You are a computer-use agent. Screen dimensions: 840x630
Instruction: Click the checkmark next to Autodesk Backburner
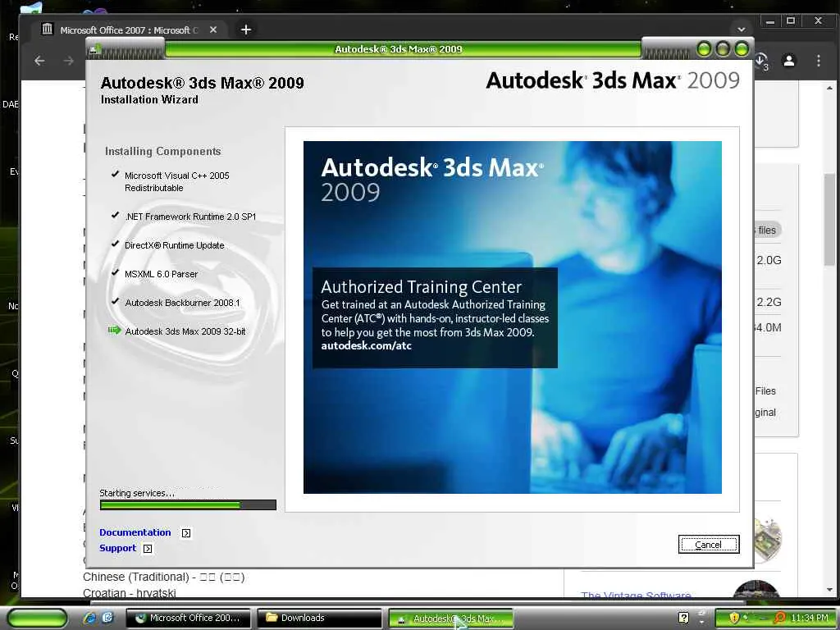point(115,301)
